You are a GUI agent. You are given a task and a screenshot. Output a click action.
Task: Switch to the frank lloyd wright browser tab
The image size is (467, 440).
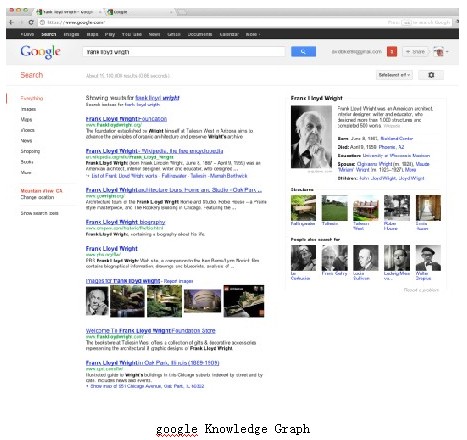(x=68, y=12)
